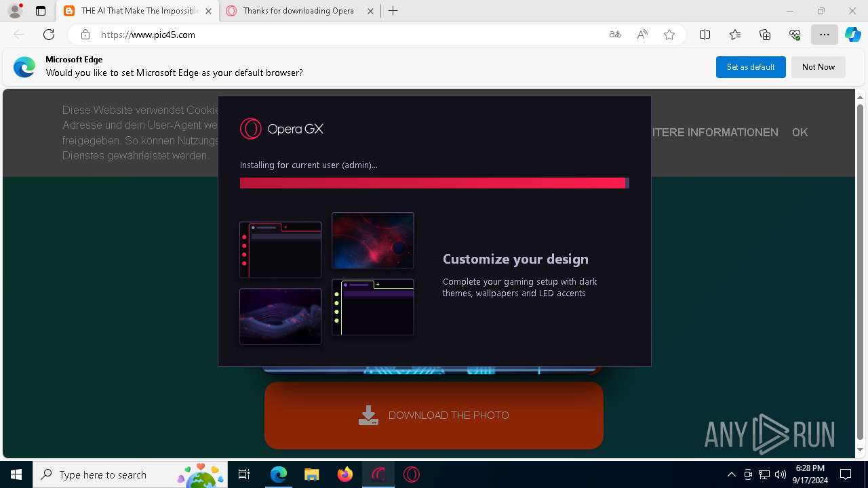
Task: Click the Customize your design heading
Action: tap(515, 259)
